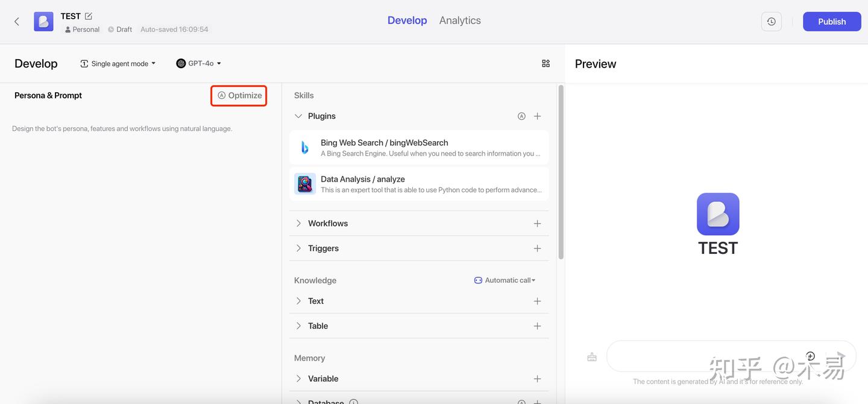Viewport: 868px width, 404px height.
Task: Add a workflow using the plus icon
Action: tap(537, 224)
